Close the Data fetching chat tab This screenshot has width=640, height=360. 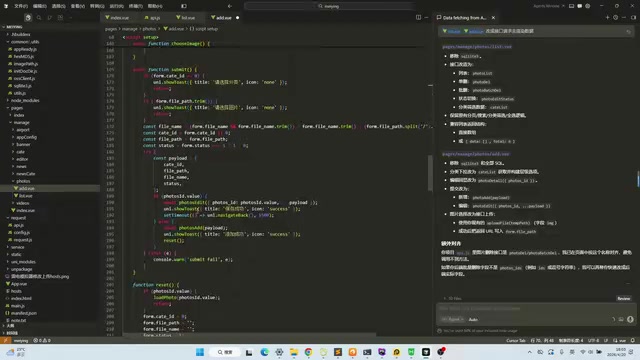click(x=493, y=18)
